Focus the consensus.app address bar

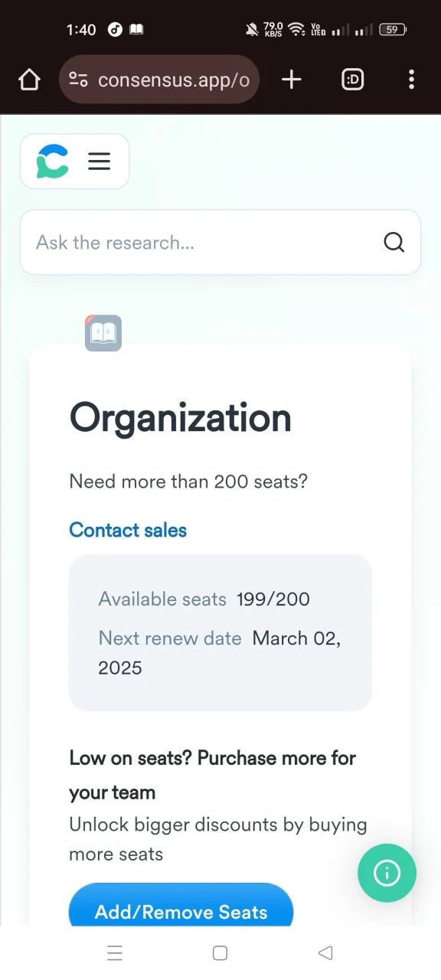[159, 80]
